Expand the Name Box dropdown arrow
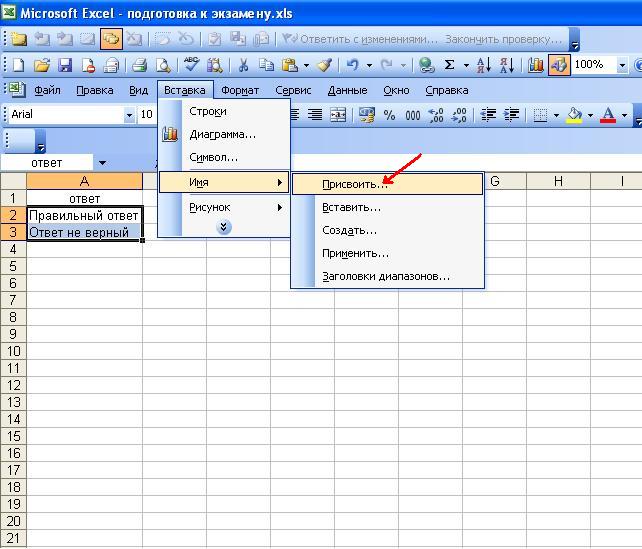 (x=103, y=163)
